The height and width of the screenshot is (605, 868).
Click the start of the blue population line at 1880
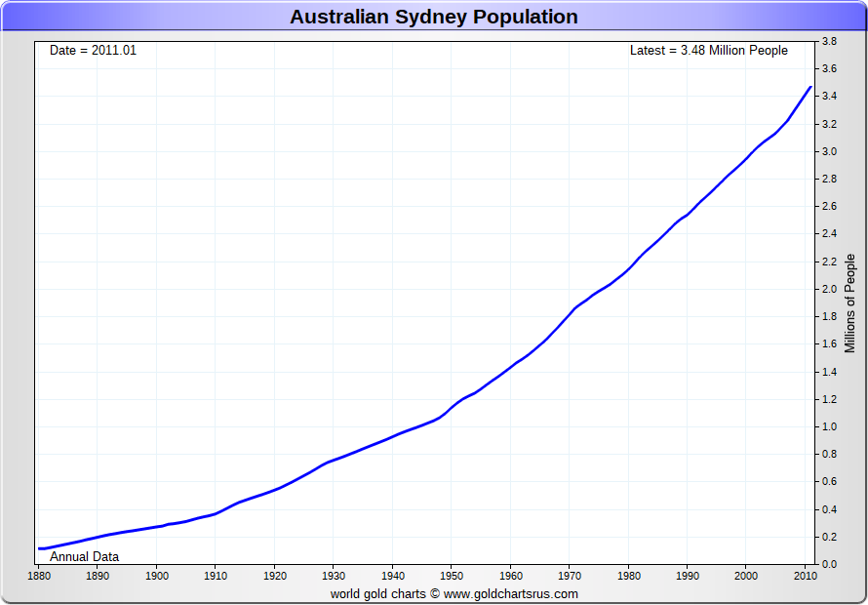click(39, 548)
